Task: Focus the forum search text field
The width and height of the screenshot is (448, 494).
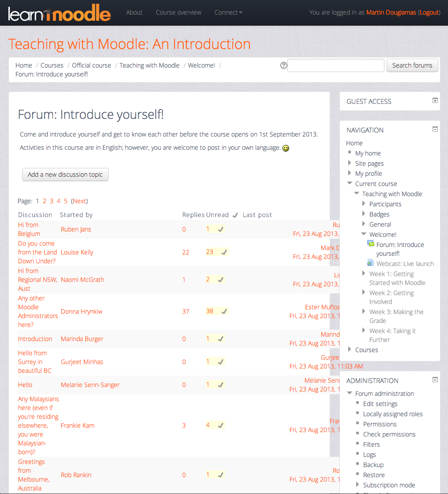Action: pyautogui.click(x=336, y=65)
